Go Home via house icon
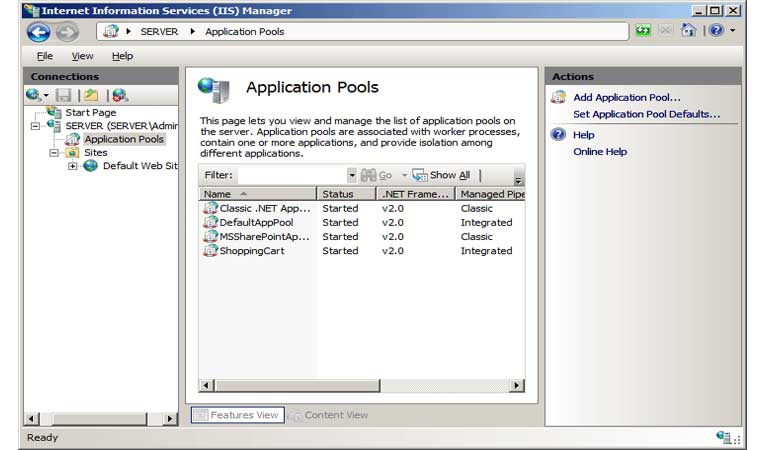Screen dimensions: 768x450 689,30
